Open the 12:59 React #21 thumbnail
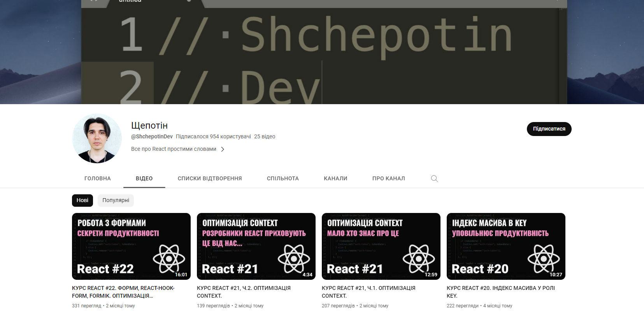Viewport: 644px width, 321px height. point(381,246)
